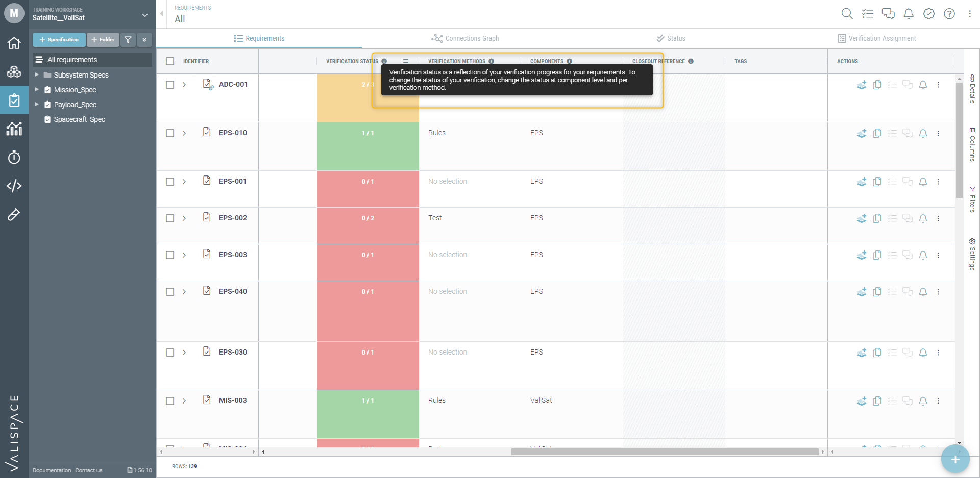Click the add Specification button

(x=59, y=40)
